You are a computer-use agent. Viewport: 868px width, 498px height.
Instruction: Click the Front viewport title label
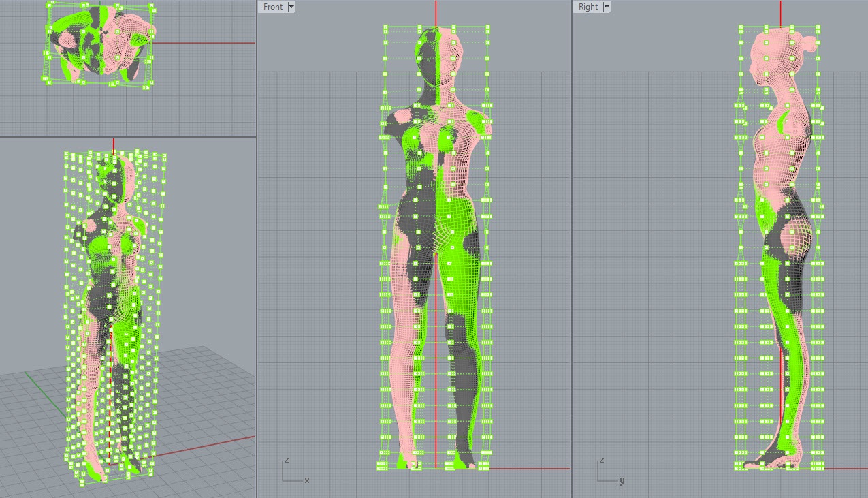(272, 7)
